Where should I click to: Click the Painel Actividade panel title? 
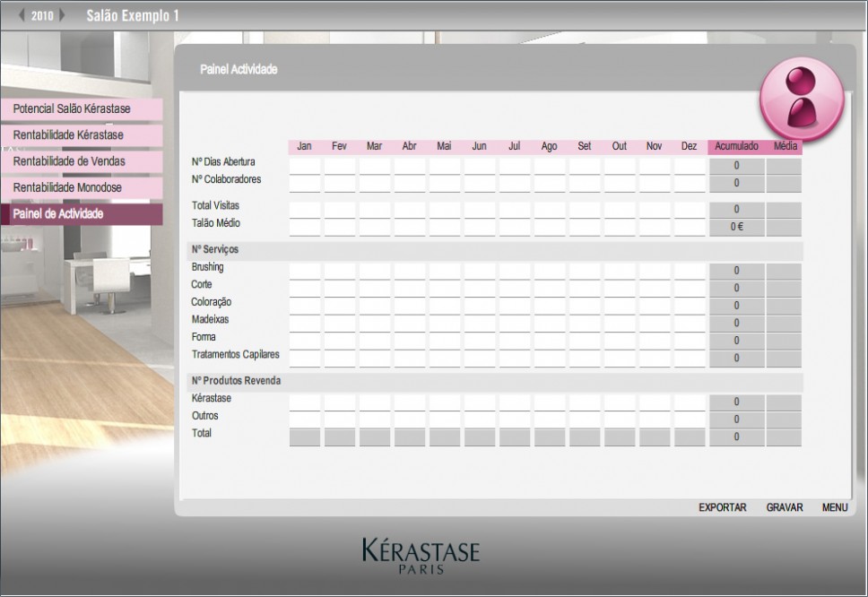click(x=239, y=69)
